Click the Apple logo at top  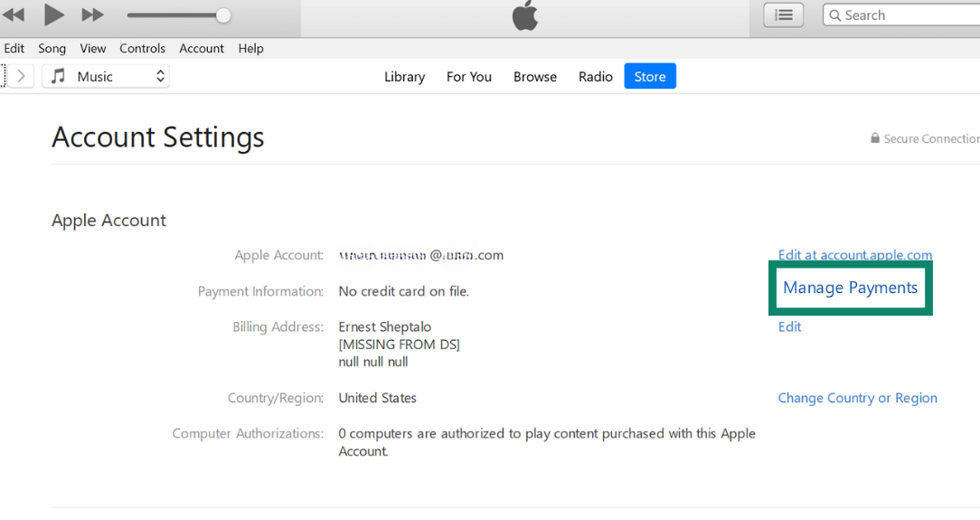click(524, 16)
